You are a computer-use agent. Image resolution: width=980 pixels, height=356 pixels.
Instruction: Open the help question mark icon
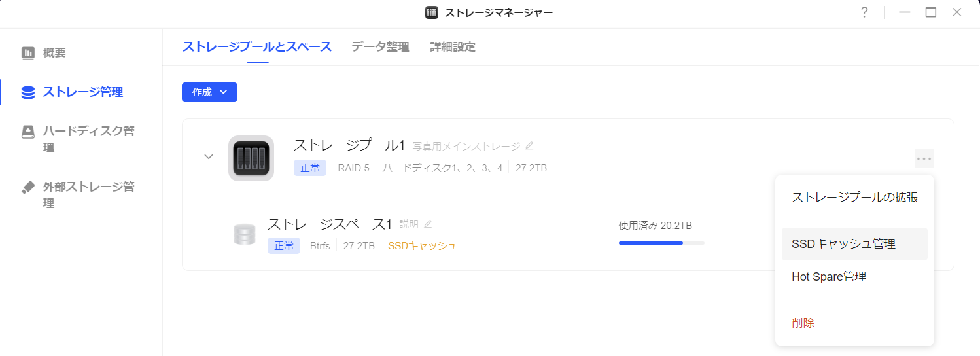[x=864, y=12]
